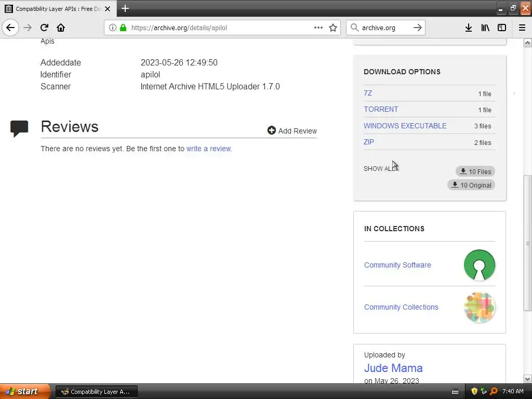The image size is (532, 399).
Task: Click the 10 Original download button
Action: [471, 185]
